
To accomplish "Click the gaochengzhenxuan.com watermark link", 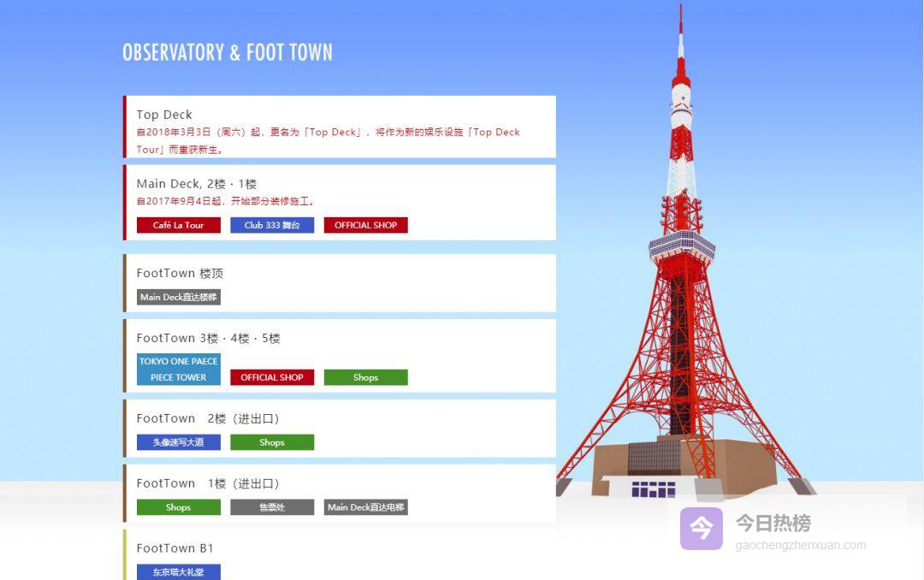I will 800,545.
